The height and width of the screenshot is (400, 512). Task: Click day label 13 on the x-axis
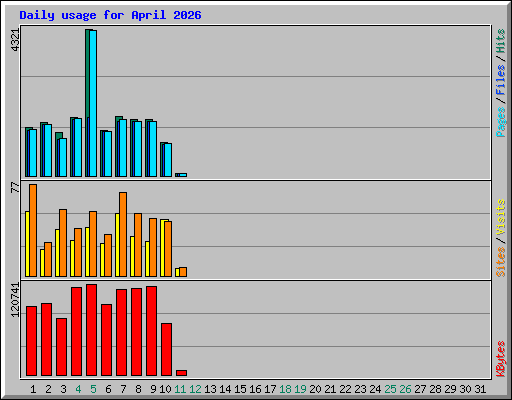click(210, 389)
